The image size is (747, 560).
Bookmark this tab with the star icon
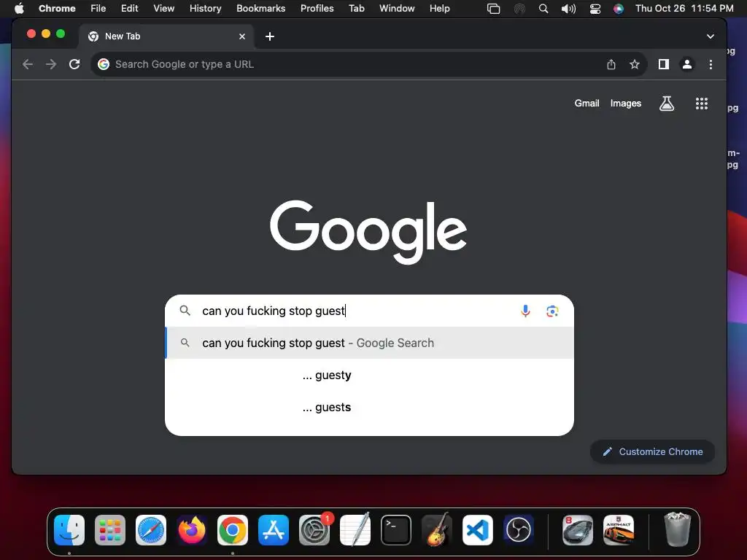pyautogui.click(x=635, y=64)
